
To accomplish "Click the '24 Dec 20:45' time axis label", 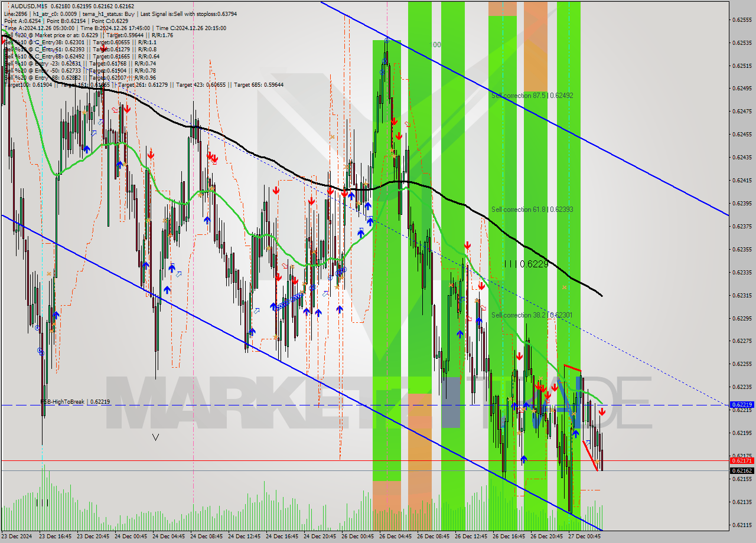I will [320, 537].
